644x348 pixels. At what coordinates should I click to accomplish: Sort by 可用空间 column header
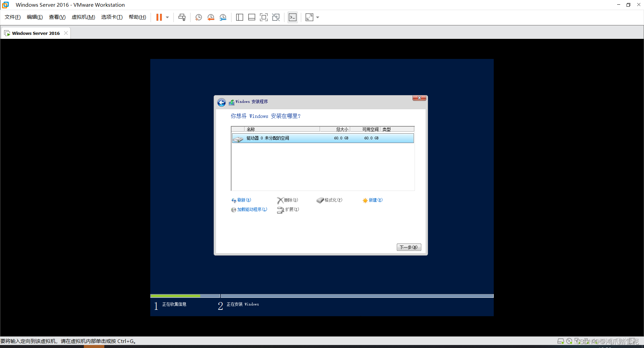click(365, 129)
